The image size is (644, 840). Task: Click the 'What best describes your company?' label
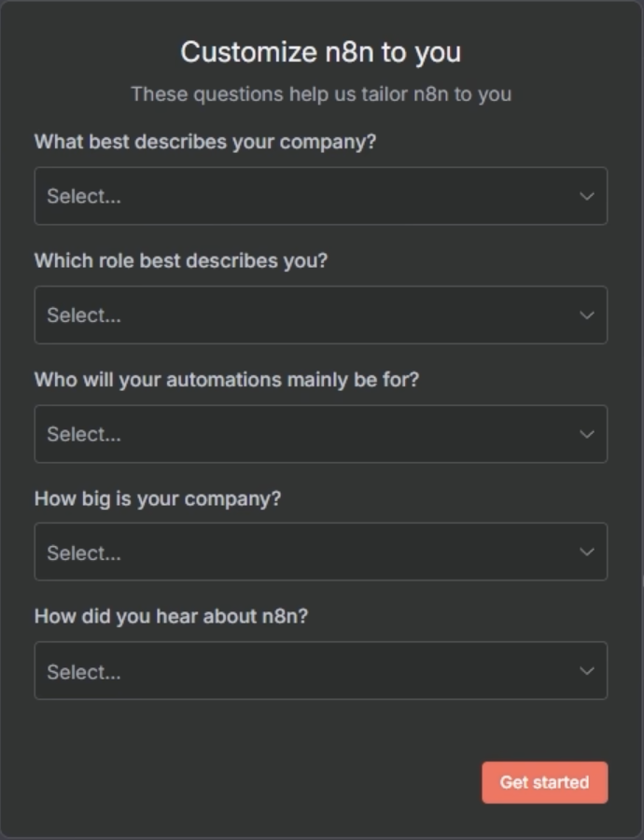click(205, 142)
